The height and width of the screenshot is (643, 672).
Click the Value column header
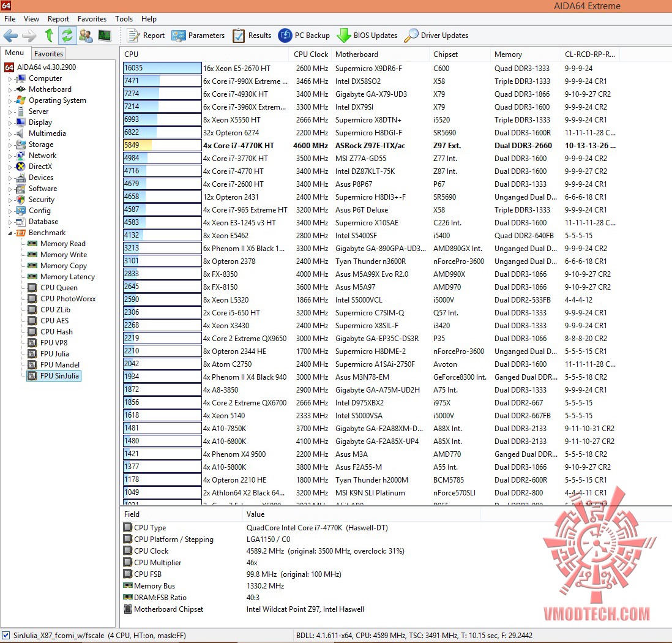pyautogui.click(x=362, y=514)
